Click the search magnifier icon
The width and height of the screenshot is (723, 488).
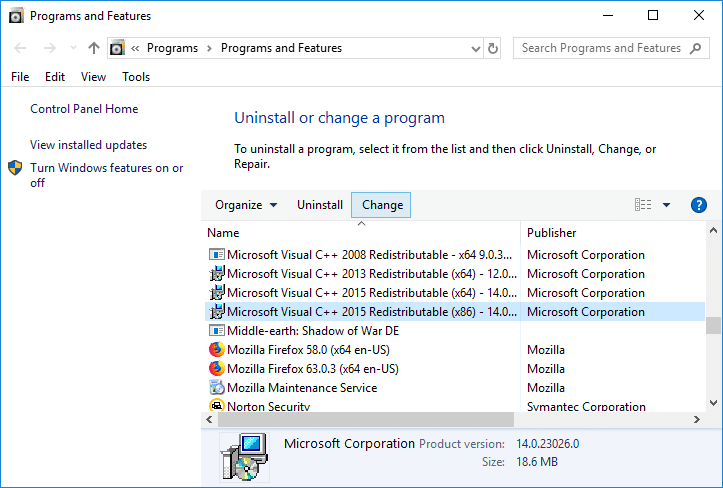point(697,48)
